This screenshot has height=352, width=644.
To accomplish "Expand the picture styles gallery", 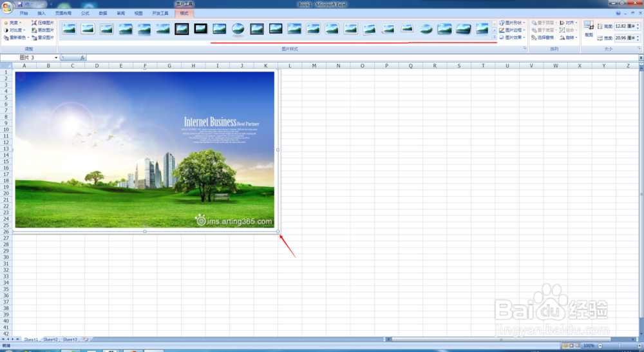I will (495, 37).
